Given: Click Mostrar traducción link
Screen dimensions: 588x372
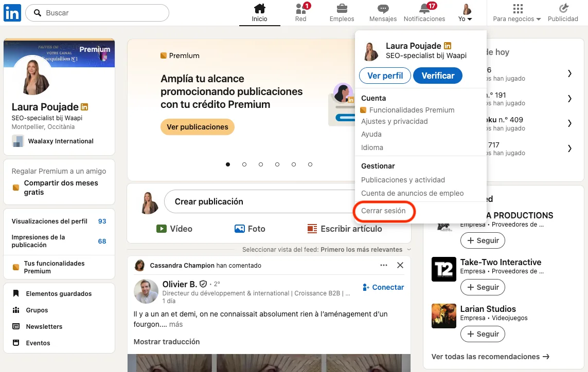Looking at the screenshot, I should (x=167, y=342).
